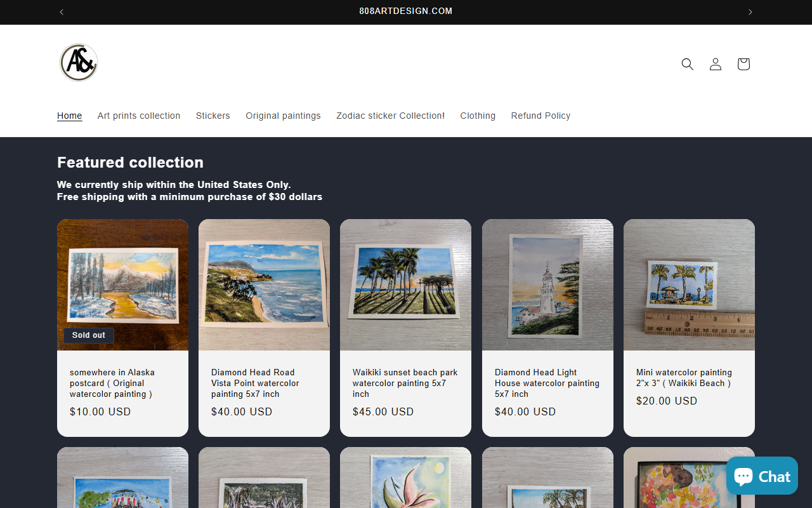This screenshot has height=508, width=812.
Task: Open the pink flower painting thumbnail
Action: point(405,478)
